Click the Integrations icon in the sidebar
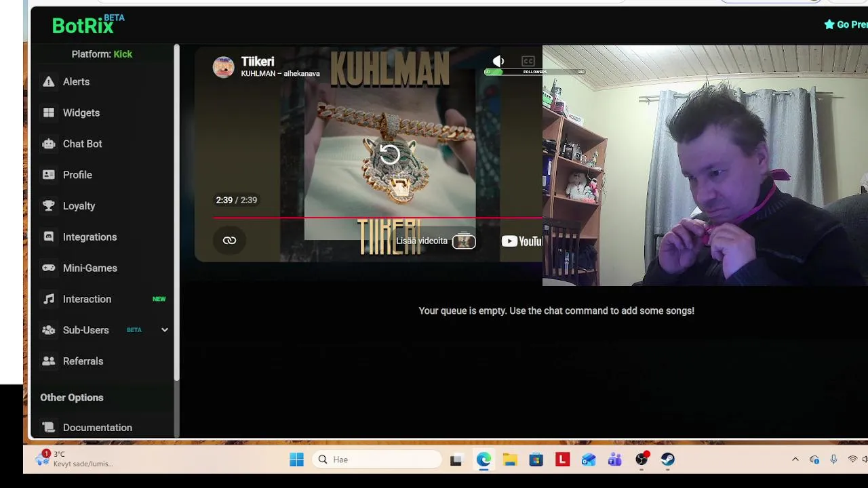This screenshot has height=488, width=868. (x=49, y=237)
